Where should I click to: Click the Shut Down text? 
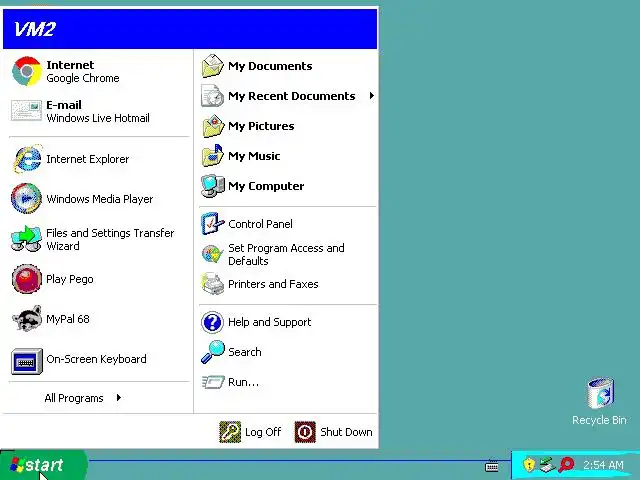(x=346, y=432)
